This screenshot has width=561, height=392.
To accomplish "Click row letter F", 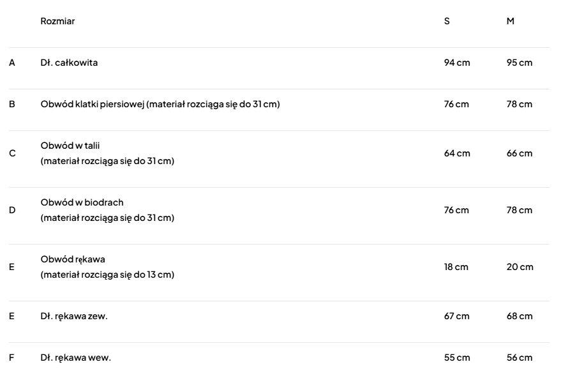I will pyautogui.click(x=11, y=358).
